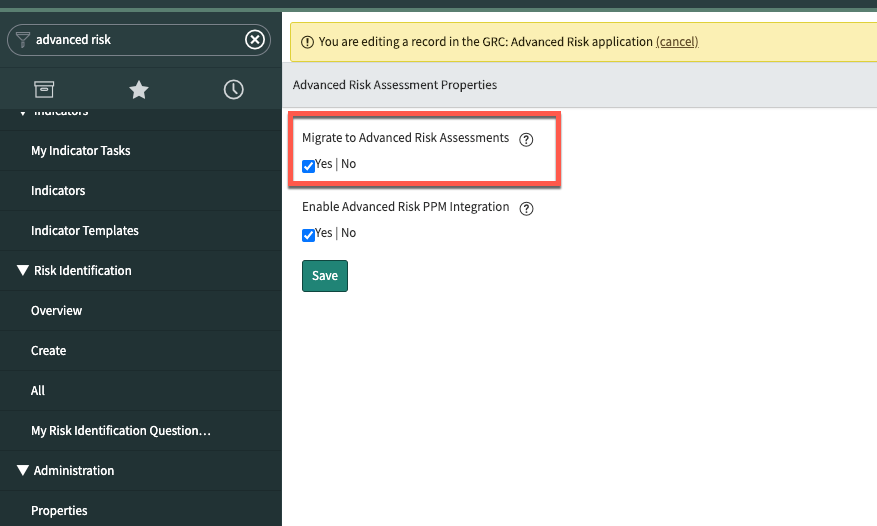Image resolution: width=877 pixels, height=526 pixels.
Task: Show help for Migrate to Advanced Risk Assessments
Action: (526, 139)
